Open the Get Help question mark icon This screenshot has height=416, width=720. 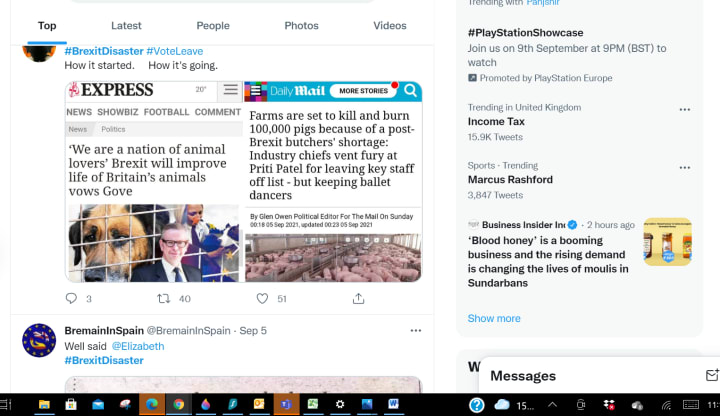tap(476, 405)
